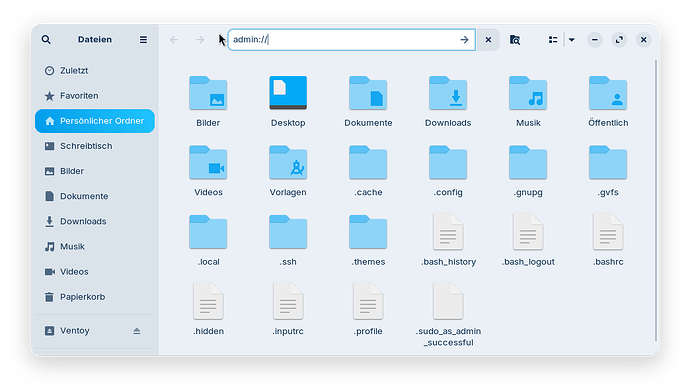Screen dimensions: 690x392
Task: Select the .sudo_as_admin_successful file
Action: [x=448, y=301]
